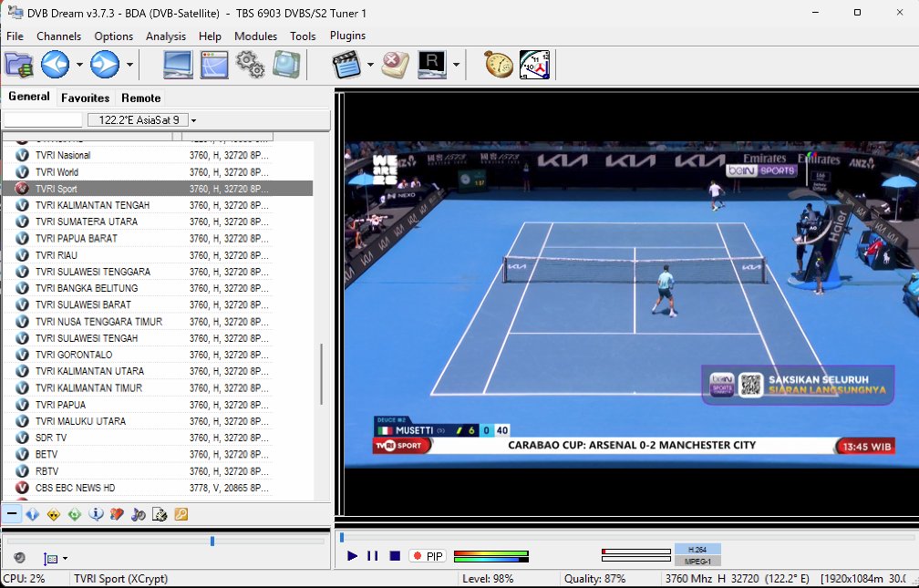The image size is (919, 588).
Task: Click the channel search input field
Action: pos(43,120)
